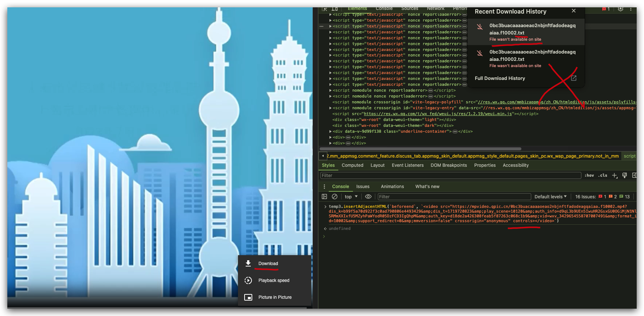Select the Layout tab
644x316 pixels.
click(377, 165)
